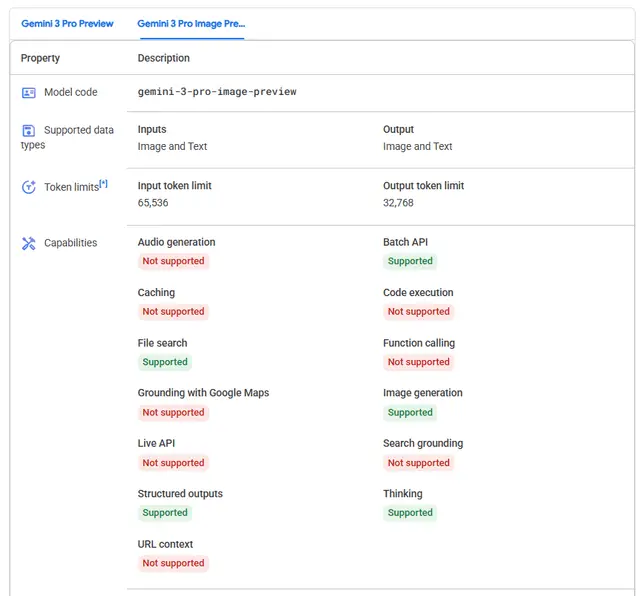Click the Search grounding capability label

[x=423, y=443]
